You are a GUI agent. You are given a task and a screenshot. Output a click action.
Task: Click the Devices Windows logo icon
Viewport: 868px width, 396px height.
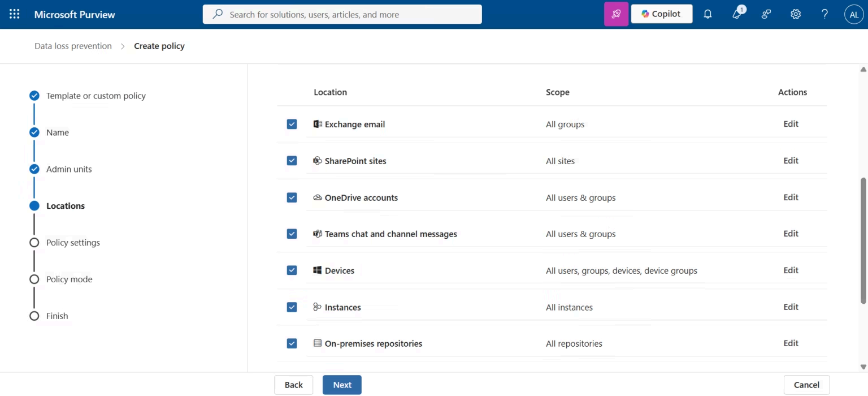click(318, 270)
